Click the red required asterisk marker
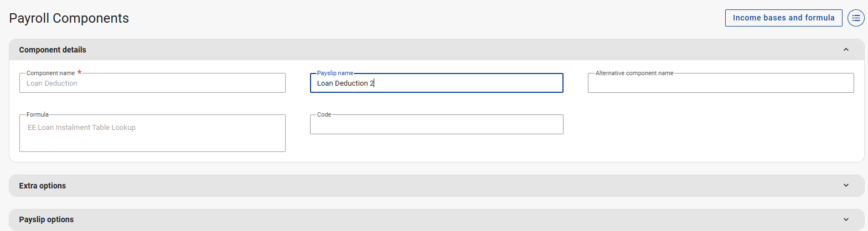 (x=79, y=72)
